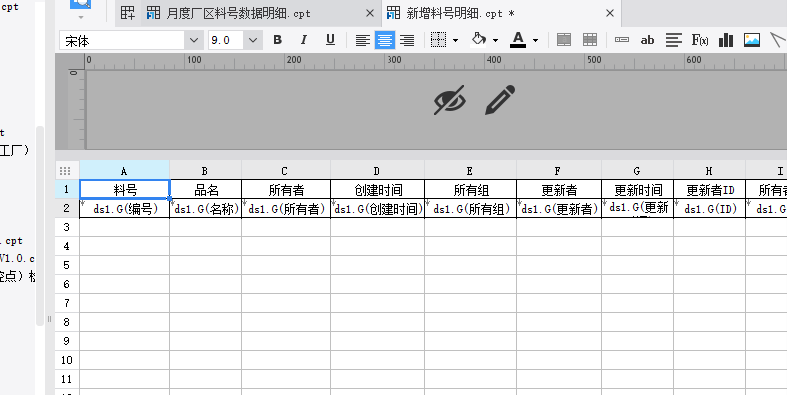Edit parameter pane with pencil icon

click(500, 100)
